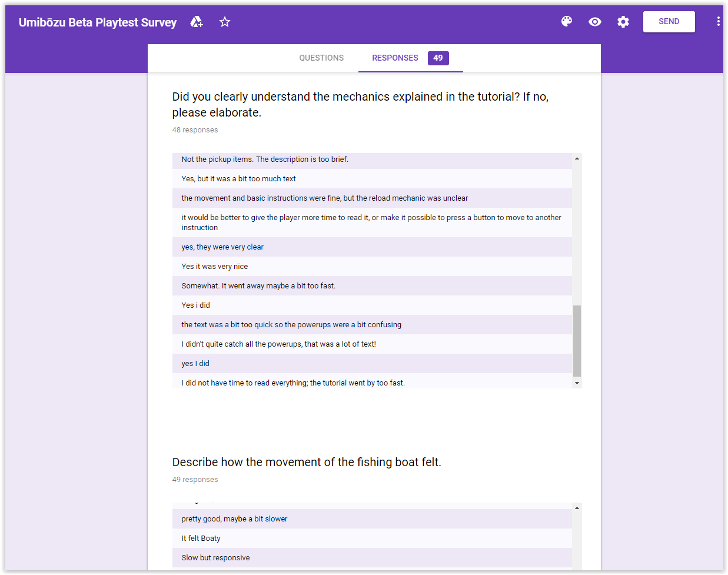
Task: Click the fishing boat movement question heading
Action: [307, 462]
